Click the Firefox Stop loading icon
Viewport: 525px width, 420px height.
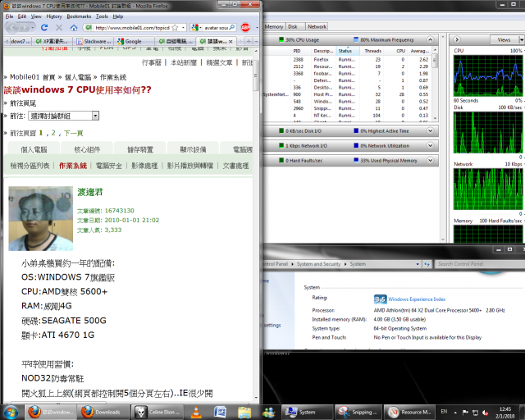click(x=59, y=27)
